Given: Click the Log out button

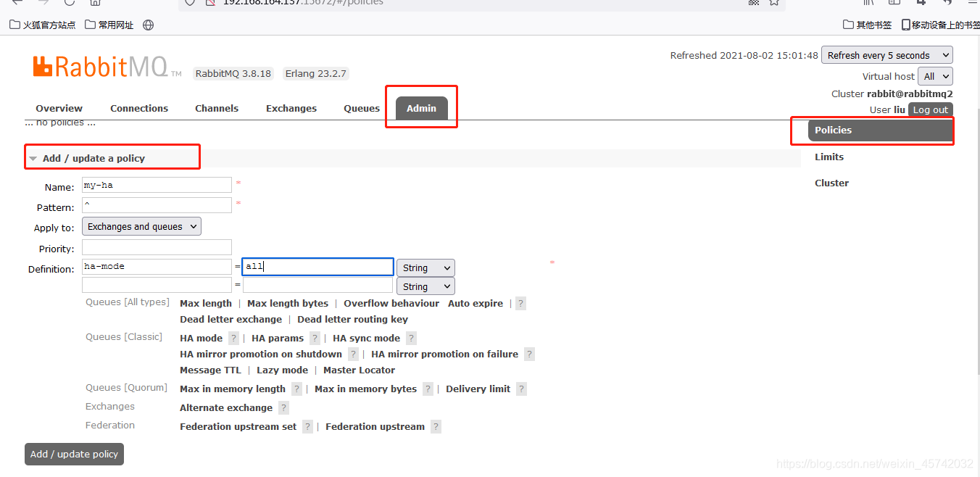Looking at the screenshot, I should [x=931, y=109].
